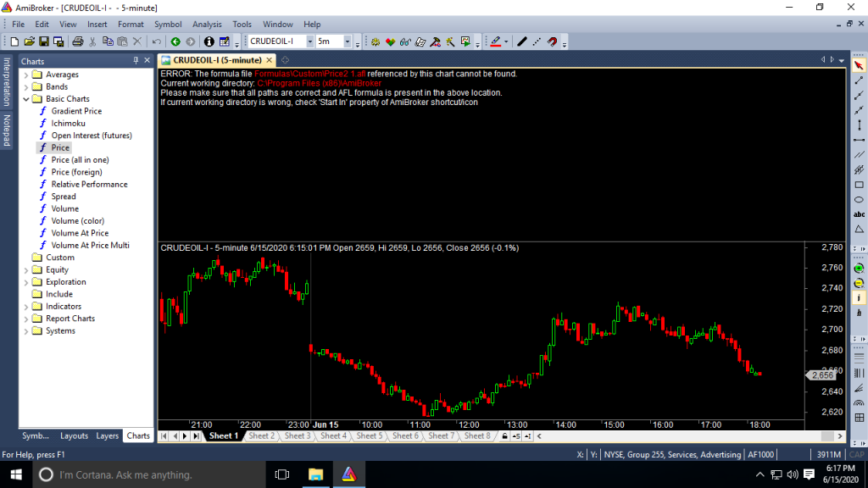Pin the Charts panel
The image size is (868, 488).
click(x=136, y=61)
